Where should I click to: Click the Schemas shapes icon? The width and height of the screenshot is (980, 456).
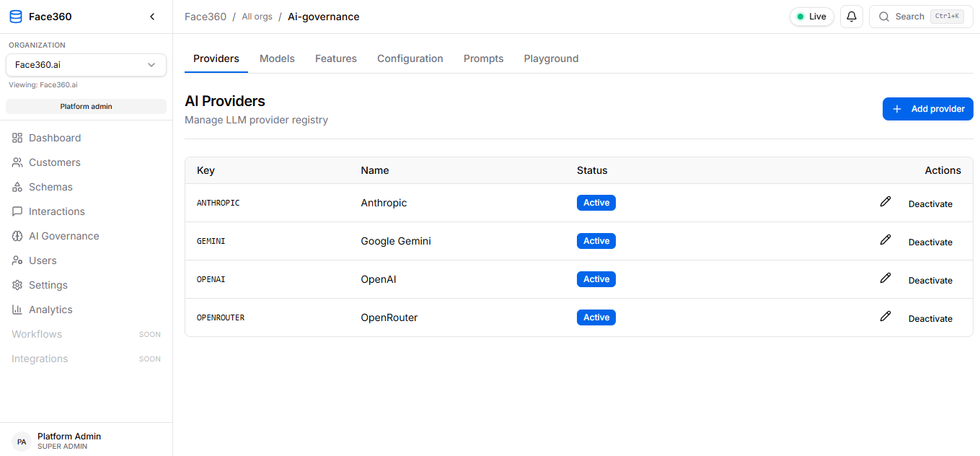[17, 187]
